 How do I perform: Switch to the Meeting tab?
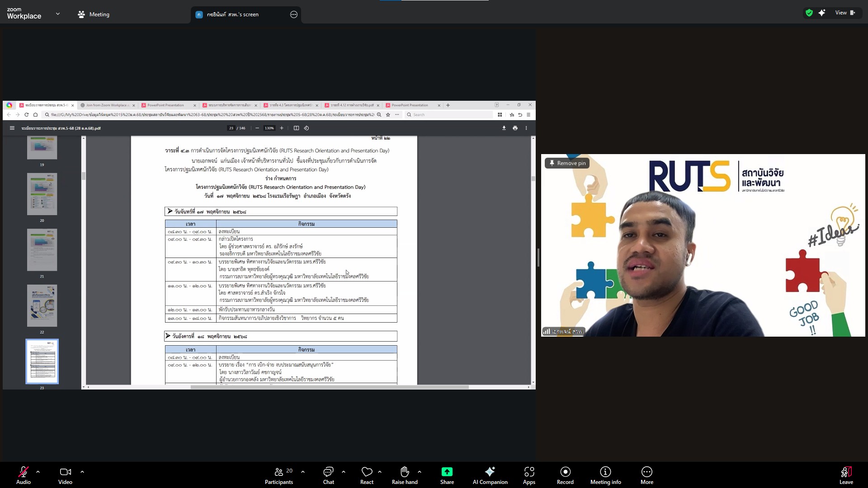94,14
